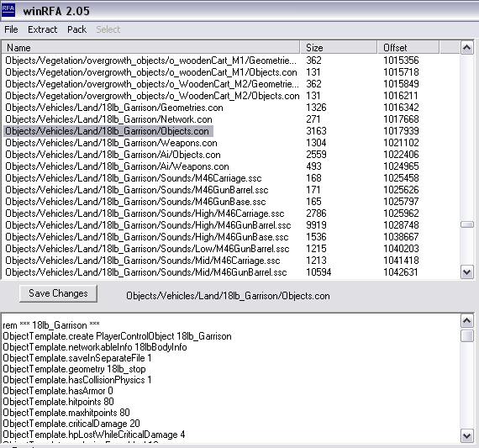Click the file list scroll down arrow
This screenshot has height=448, width=479.
tap(466, 272)
